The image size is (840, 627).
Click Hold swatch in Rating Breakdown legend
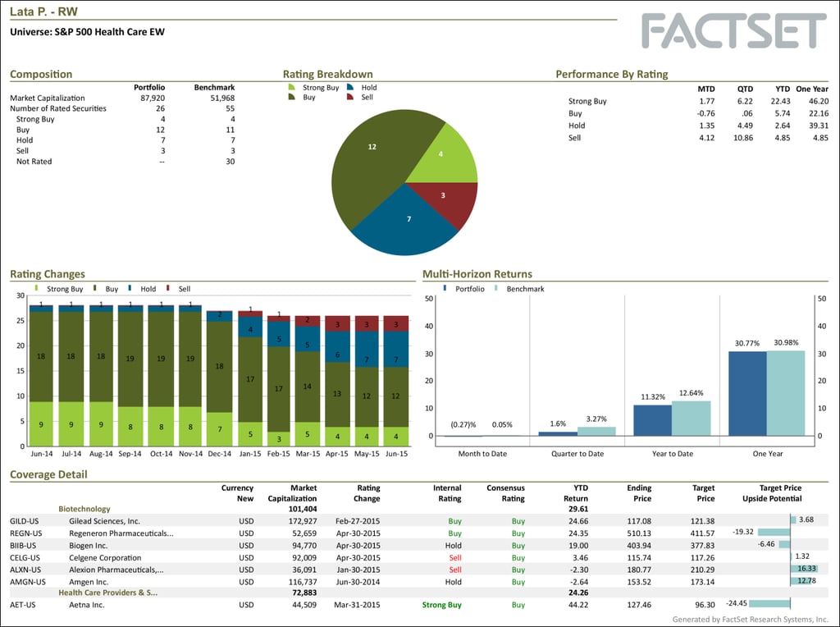coord(350,87)
